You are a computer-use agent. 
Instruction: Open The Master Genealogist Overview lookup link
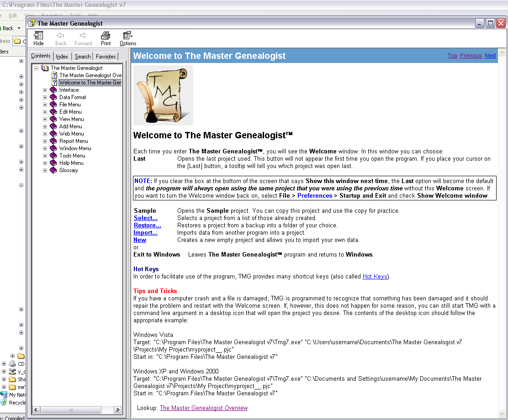pos(203,408)
